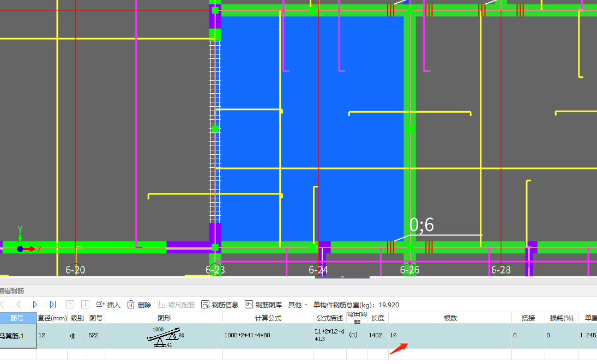Image resolution: width=597 pixels, height=364 pixels.
Task: Click the move row up icon
Action: (70, 305)
